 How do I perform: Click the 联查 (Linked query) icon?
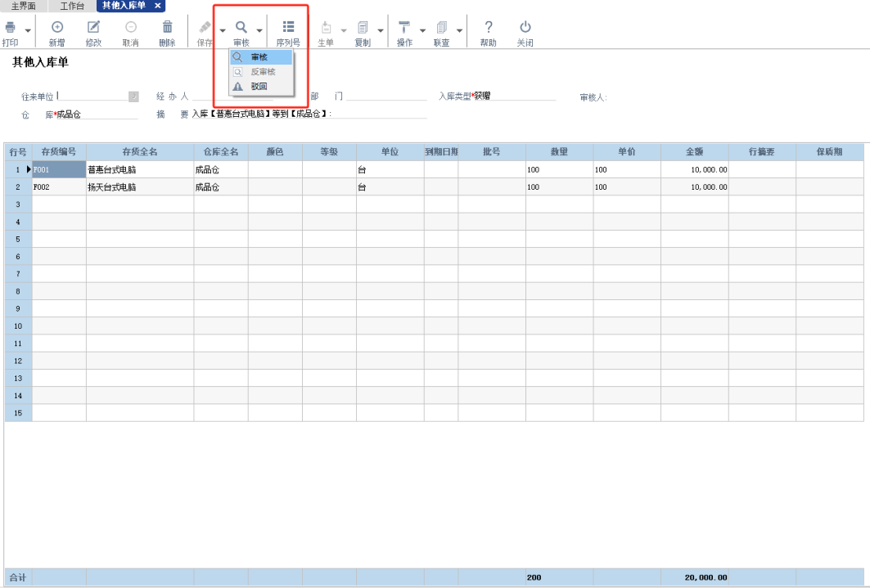click(x=441, y=29)
